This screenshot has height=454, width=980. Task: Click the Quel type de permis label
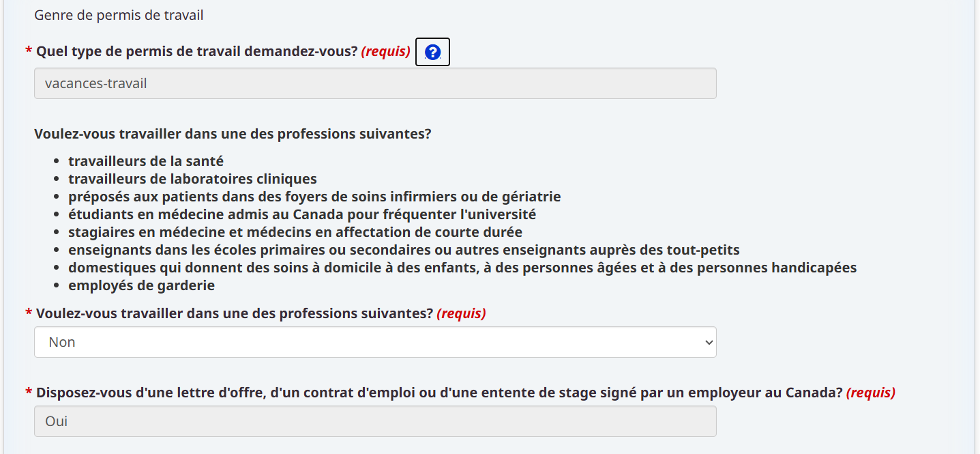point(196,52)
